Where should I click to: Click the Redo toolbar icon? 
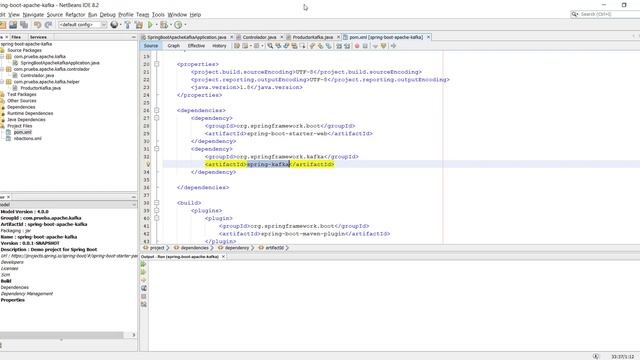(48, 25)
